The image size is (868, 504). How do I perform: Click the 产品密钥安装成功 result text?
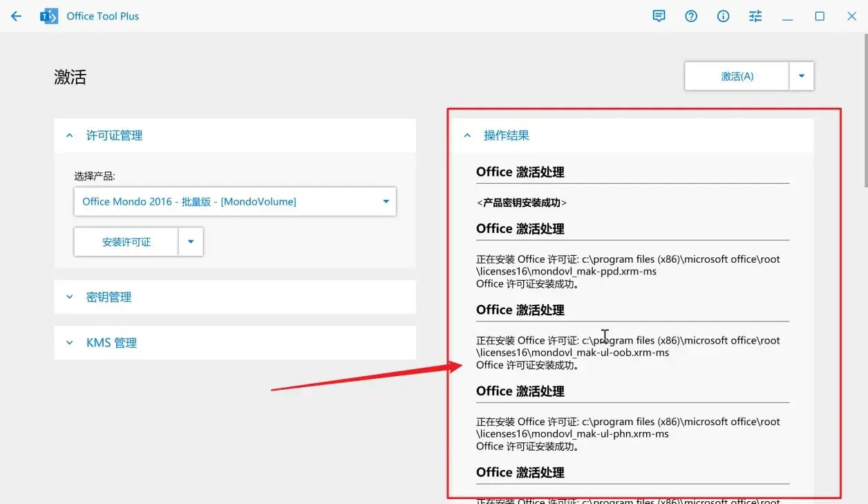tap(522, 203)
